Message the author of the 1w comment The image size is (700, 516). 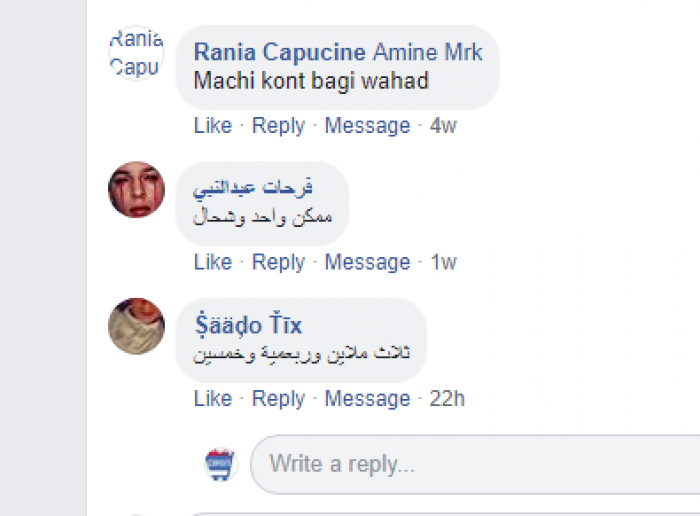tap(367, 262)
